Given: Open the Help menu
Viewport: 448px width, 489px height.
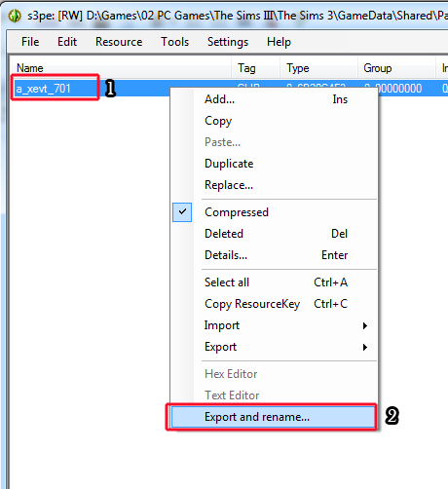Looking at the screenshot, I should 279,42.
